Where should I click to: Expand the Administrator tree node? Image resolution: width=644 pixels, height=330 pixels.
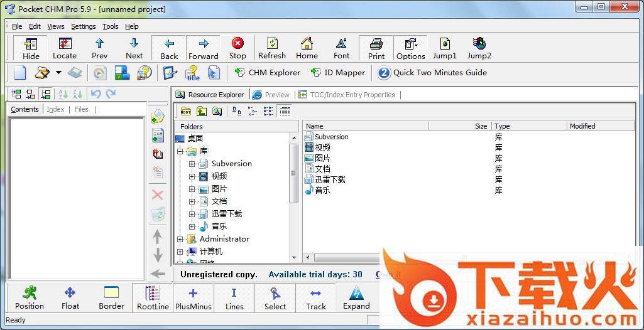pyautogui.click(x=180, y=239)
